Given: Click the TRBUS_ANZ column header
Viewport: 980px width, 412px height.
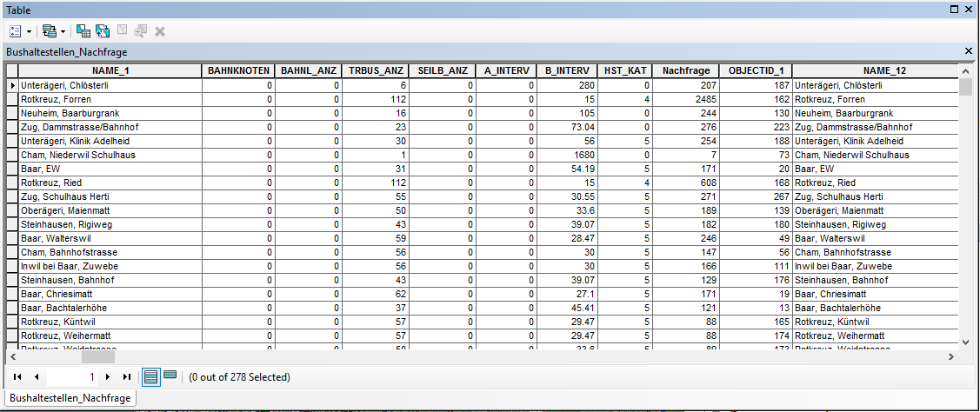Looking at the screenshot, I should click(376, 70).
